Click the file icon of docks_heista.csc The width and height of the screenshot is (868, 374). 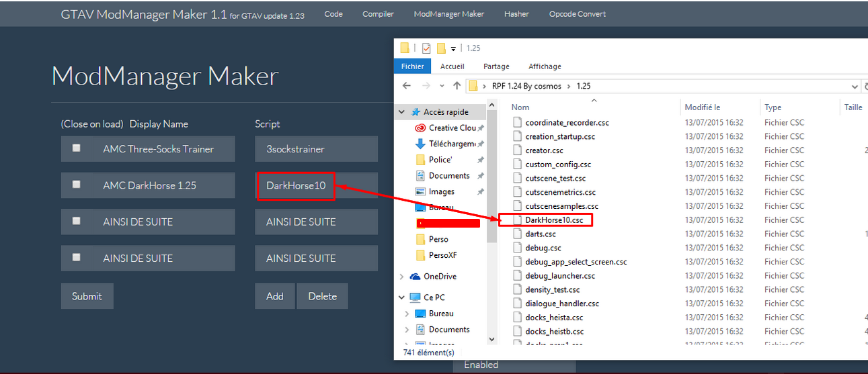point(517,318)
